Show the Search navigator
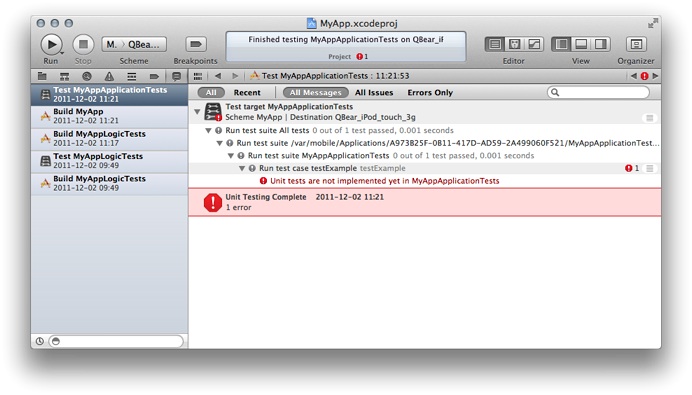The height and width of the screenshot is (395, 692). [x=87, y=76]
